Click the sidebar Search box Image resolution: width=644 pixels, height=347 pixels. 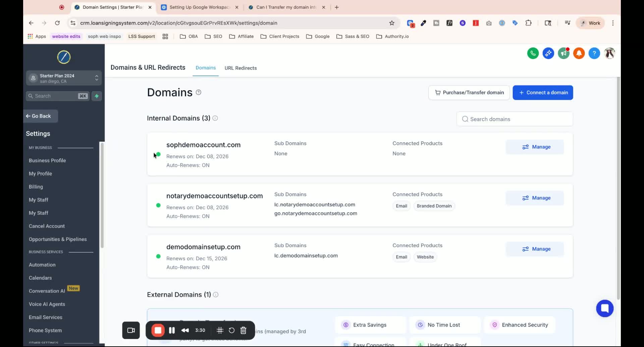point(57,96)
